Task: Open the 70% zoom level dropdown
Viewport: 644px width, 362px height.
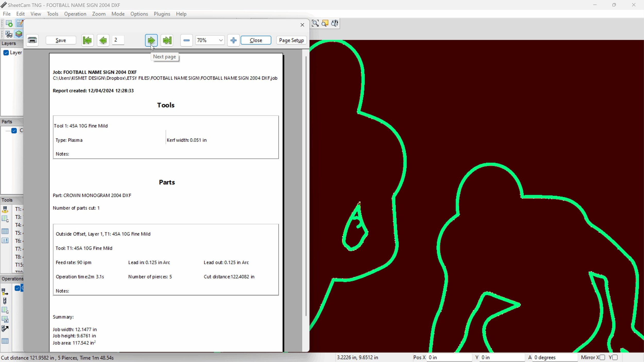Action: [221, 40]
